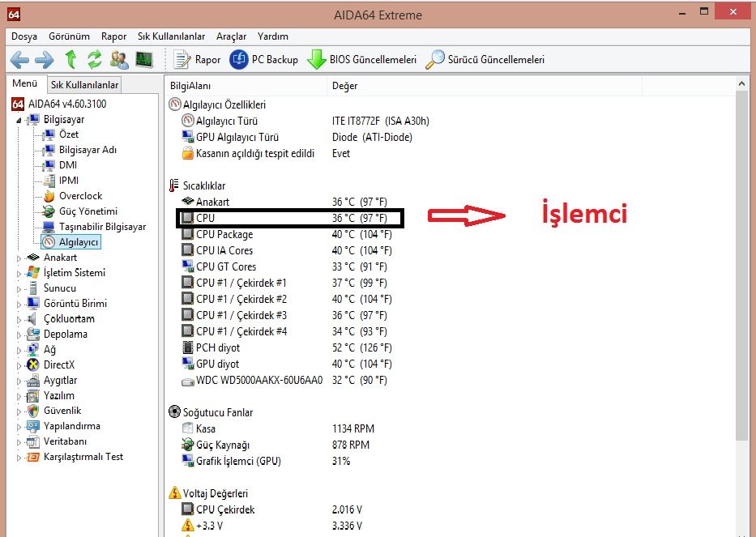Click Güç Kaynağı fan icon
This screenshot has width=756, height=537.
click(187, 445)
